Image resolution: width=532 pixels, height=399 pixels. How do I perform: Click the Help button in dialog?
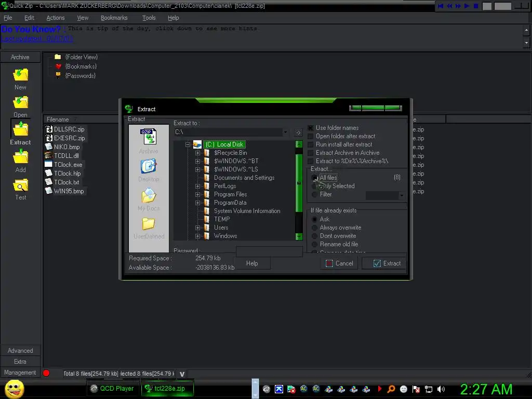click(252, 263)
